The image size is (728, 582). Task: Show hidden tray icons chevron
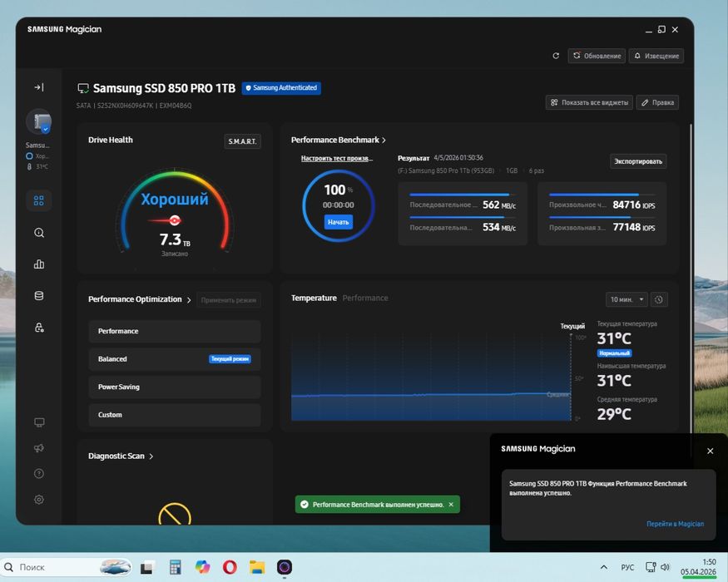[603, 567]
